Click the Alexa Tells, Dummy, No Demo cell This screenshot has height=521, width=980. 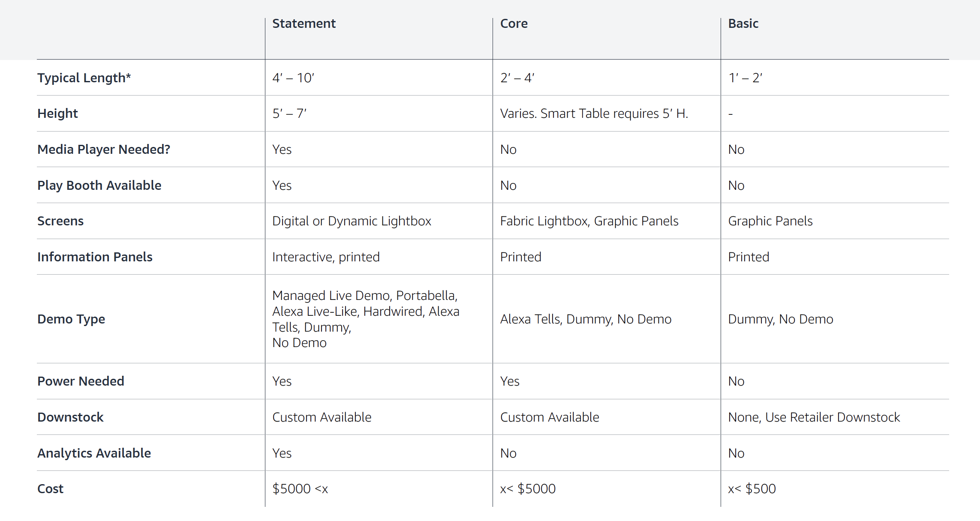[x=586, y=319]
